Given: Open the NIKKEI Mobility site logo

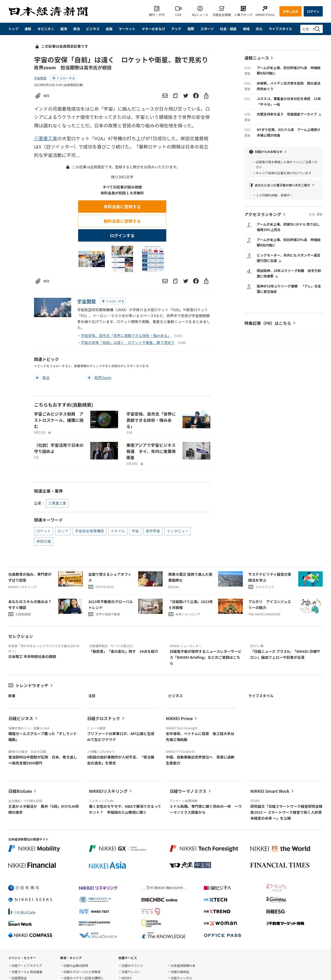Looking at the screenshot, I should [34, 848].
